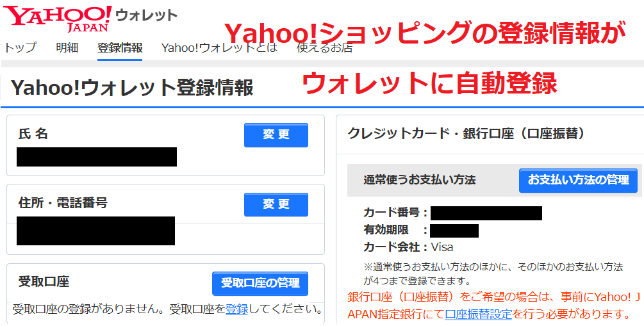The height and width of the screenshot is (326, 644).
Task: Follow the 登録 link for 受取口座
Action: 236,309
